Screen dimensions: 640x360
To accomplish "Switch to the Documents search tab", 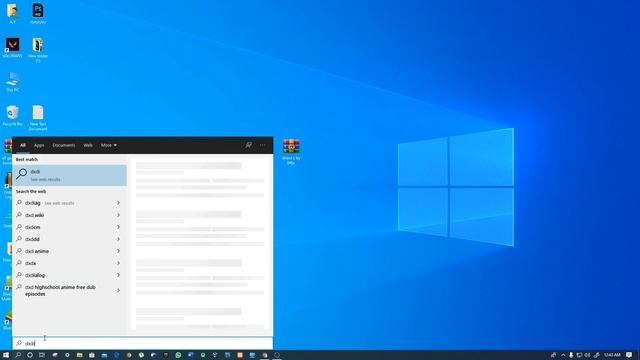I will [64, 145].
